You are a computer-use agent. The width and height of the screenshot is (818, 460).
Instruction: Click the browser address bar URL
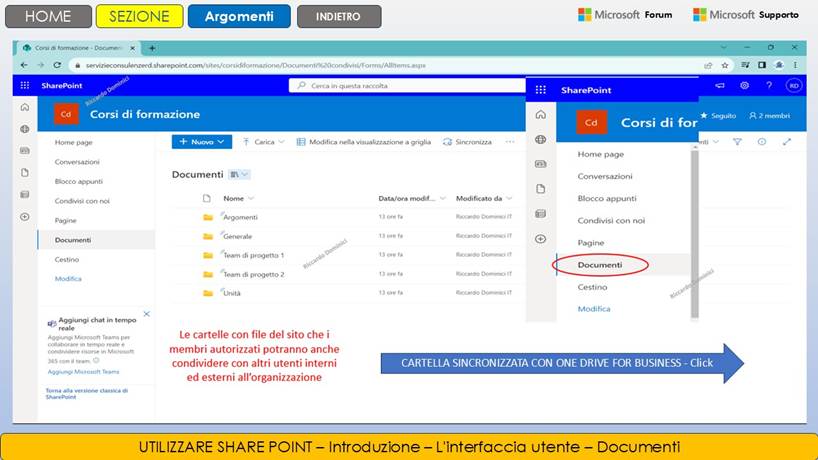coord(256,65)
